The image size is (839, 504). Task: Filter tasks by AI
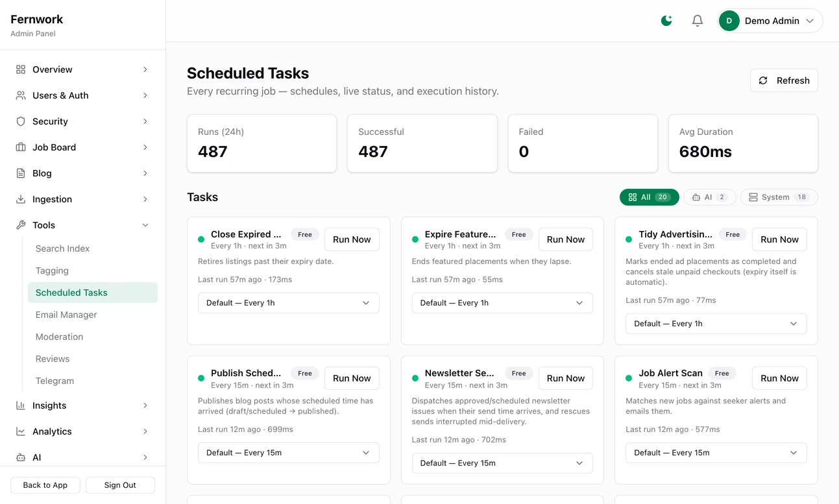pyautogui.click(x=710, y=197)
